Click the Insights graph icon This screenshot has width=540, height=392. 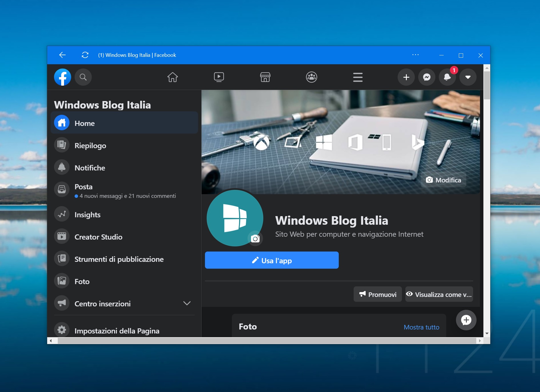pos(62,214)
